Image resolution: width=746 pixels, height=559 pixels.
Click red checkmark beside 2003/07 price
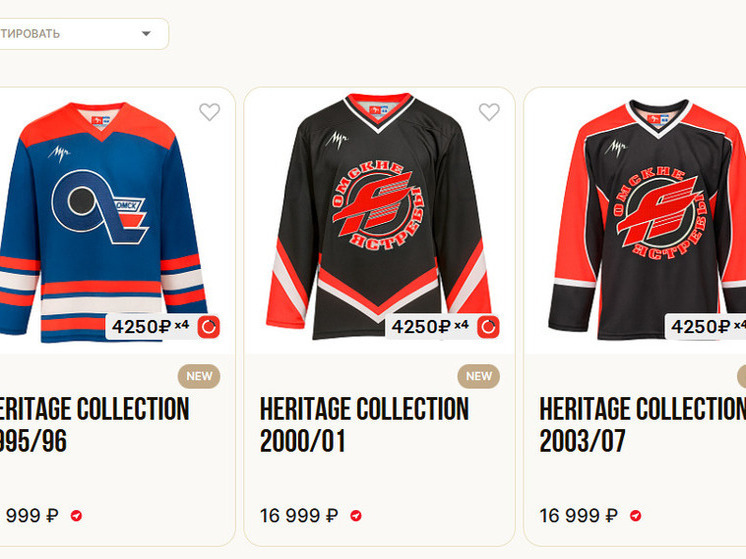[635, 516]
